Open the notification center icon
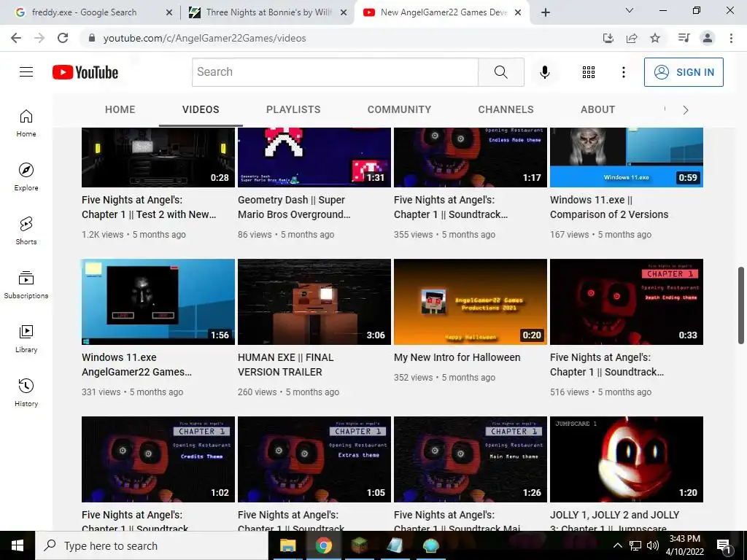The width and height of the screenshot is (747, 560). click(x=724, y=545)
